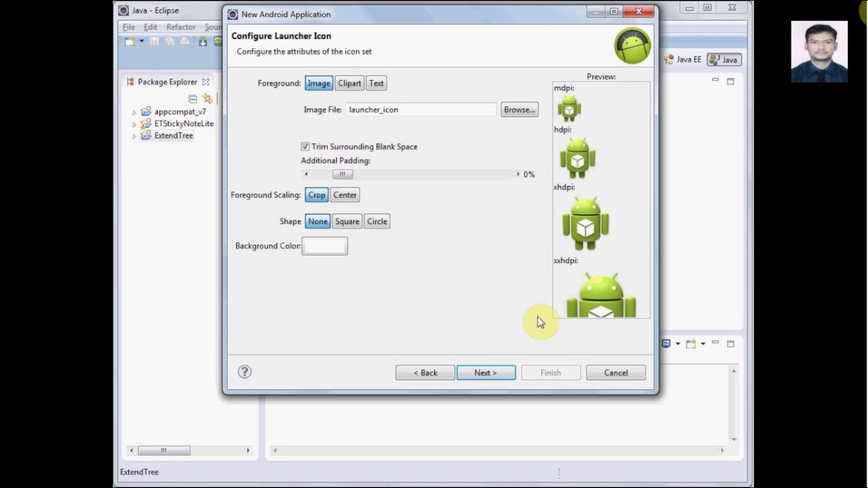Select the appcompat_v7 project
Image resolution: width=868 pixels, height=488 pixels.
click(x=173, y=112)
